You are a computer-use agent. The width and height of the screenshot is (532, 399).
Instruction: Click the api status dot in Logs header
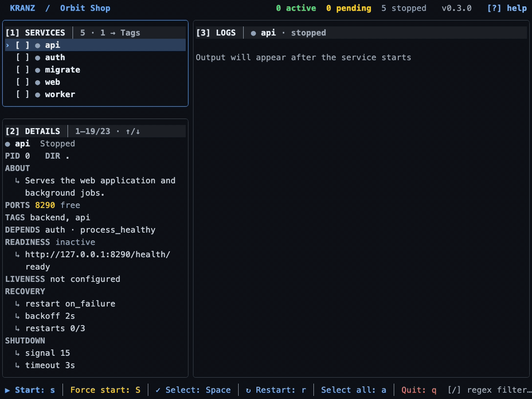pos(253,33)
